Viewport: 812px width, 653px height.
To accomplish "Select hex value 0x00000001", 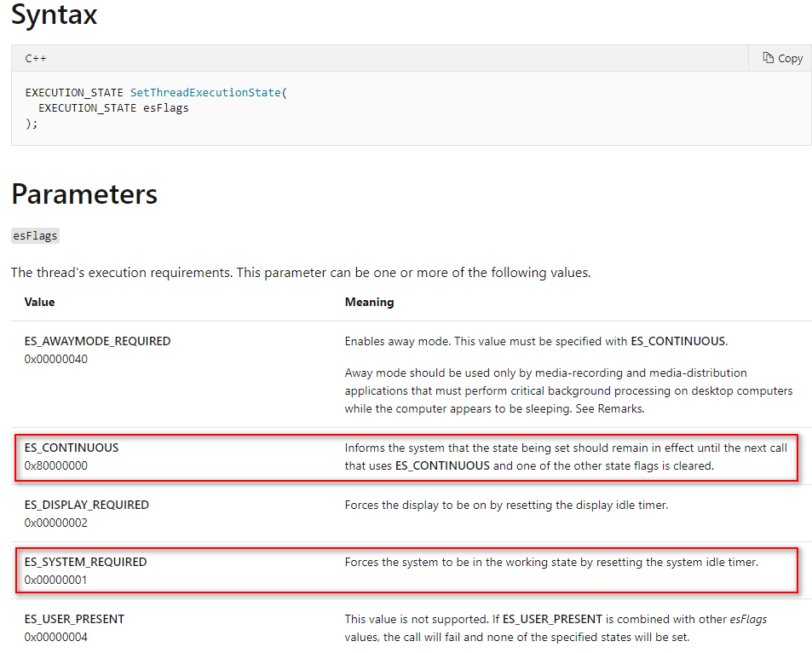I will point(56,580).
